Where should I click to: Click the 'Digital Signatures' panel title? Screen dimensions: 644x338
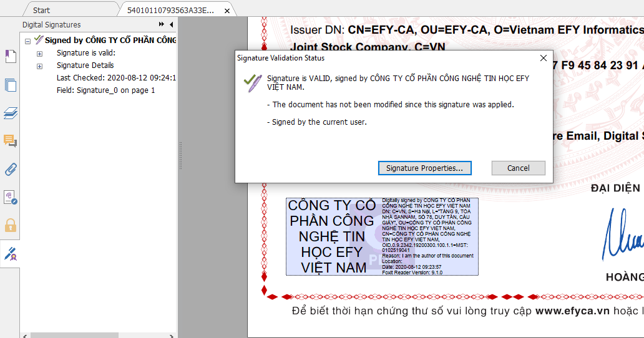(51, 24)
